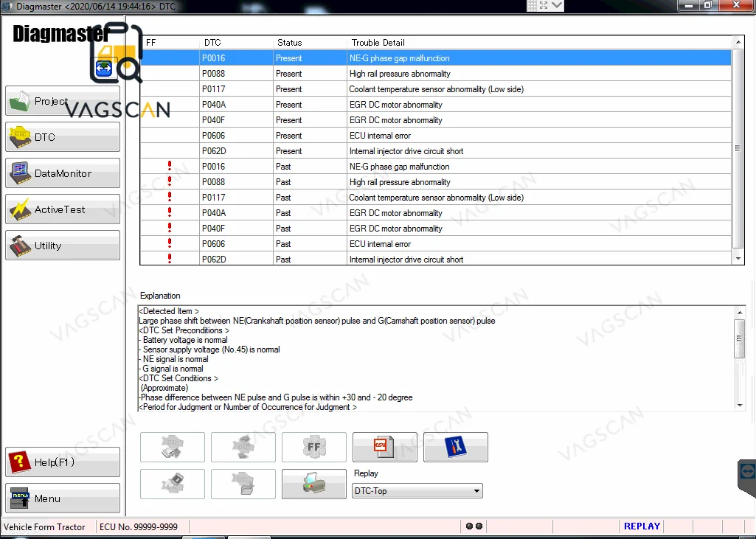This screenshot has height=539, width=756.
Task: Open a saved DTC file
Action: coord(243,484)
